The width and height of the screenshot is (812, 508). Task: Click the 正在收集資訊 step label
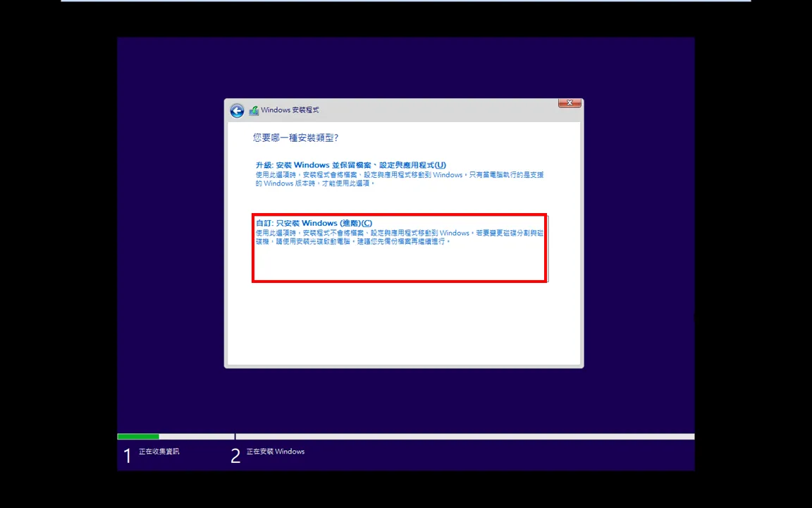pos(159,452)
